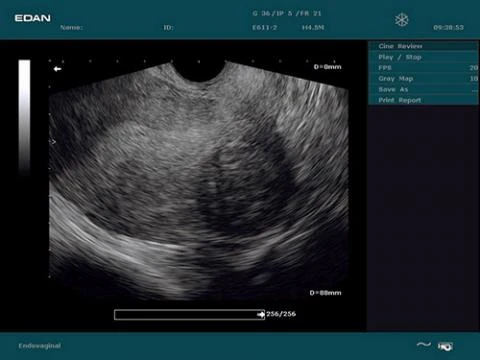Select the Gray Map menu entry

tap(423, 79)
